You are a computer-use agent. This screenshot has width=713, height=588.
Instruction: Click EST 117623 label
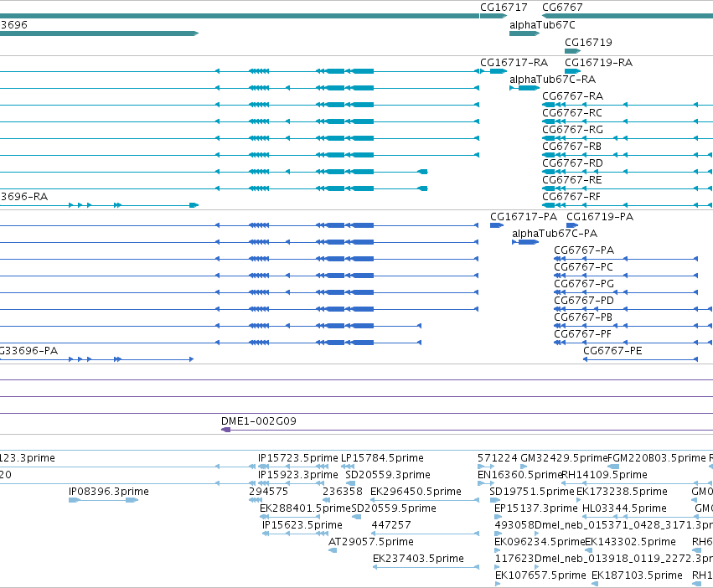click(x=514, y=559)
